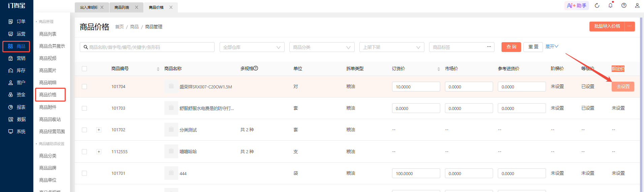Click the 查询 search button

point(511,47)
